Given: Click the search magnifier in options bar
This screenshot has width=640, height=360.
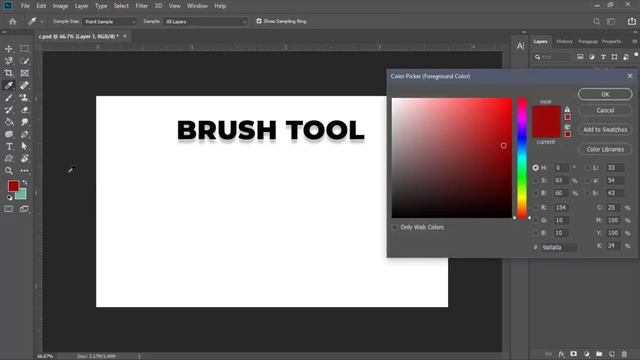Looking at the screenshot, I should (x=596, y=21).
